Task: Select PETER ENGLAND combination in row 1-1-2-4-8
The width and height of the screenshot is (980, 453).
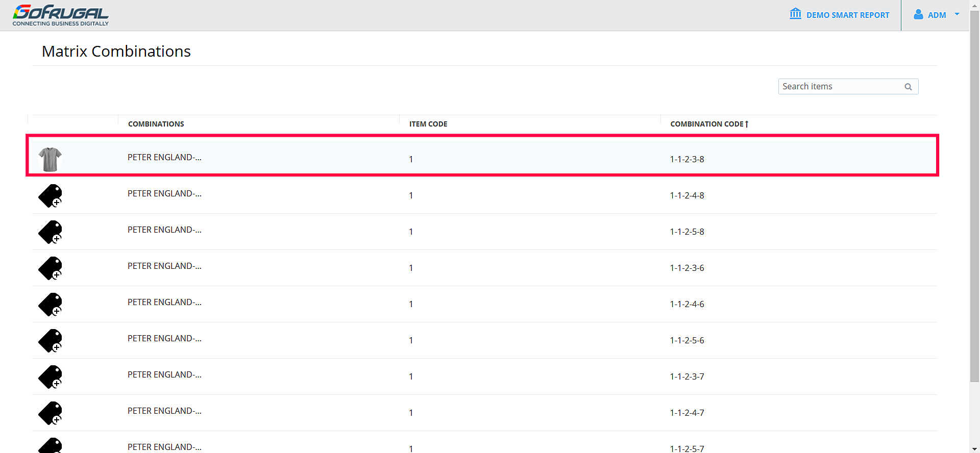Action: click(x=164, y=193)
